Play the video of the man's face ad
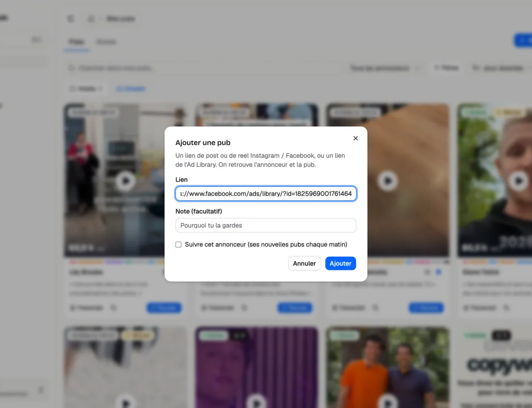Screen dimensions: 532x408 (x=518, y=181)
